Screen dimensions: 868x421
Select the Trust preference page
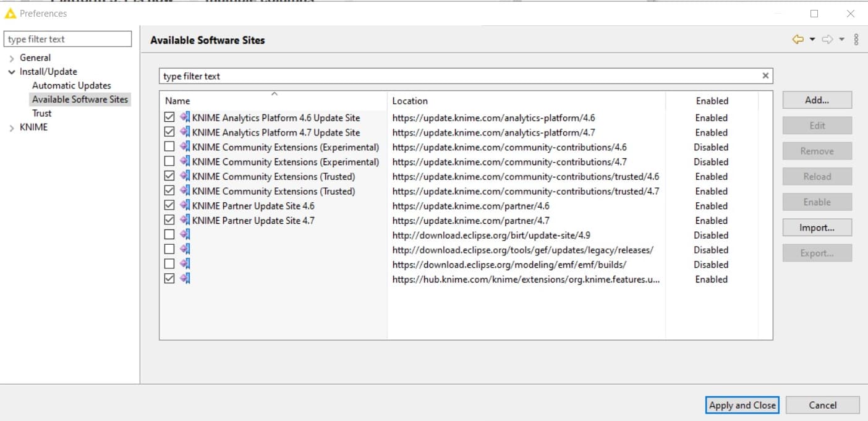point(42,113)
